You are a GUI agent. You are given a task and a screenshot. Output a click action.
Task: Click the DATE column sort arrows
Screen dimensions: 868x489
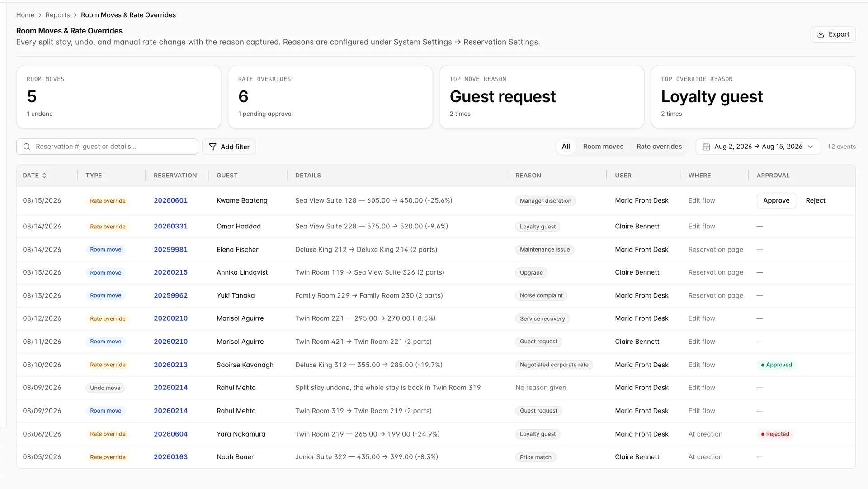[x=44, y=176]
